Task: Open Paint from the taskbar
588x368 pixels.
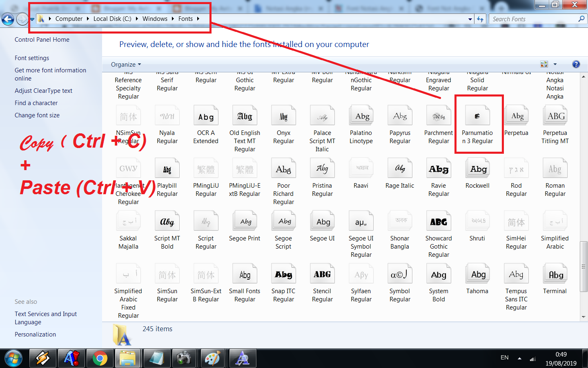Action: coord(212,359)
